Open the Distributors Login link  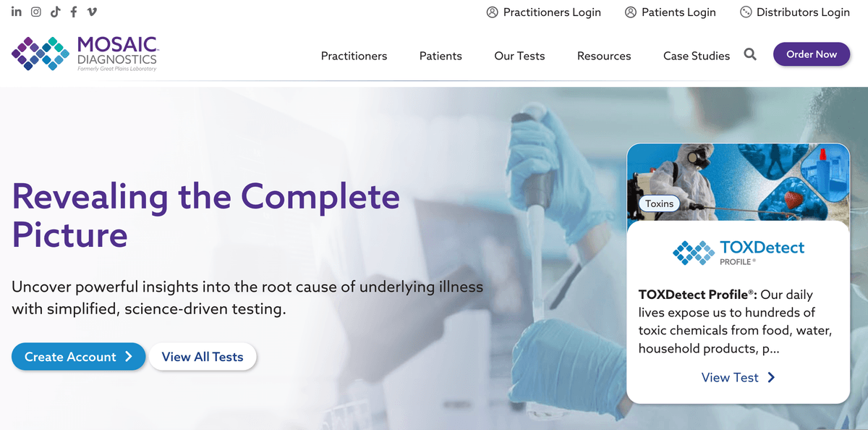click(795, 12)
